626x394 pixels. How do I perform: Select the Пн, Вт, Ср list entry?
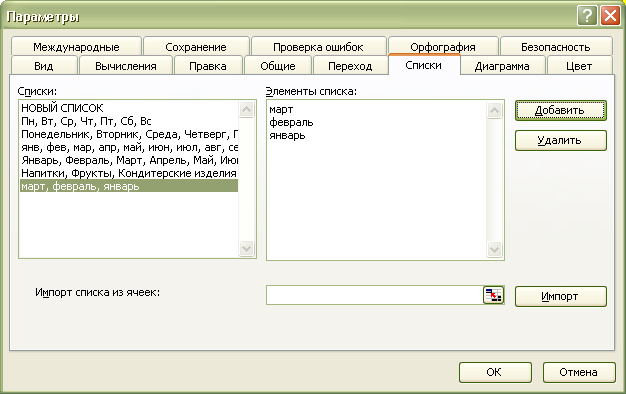[129, 121]
